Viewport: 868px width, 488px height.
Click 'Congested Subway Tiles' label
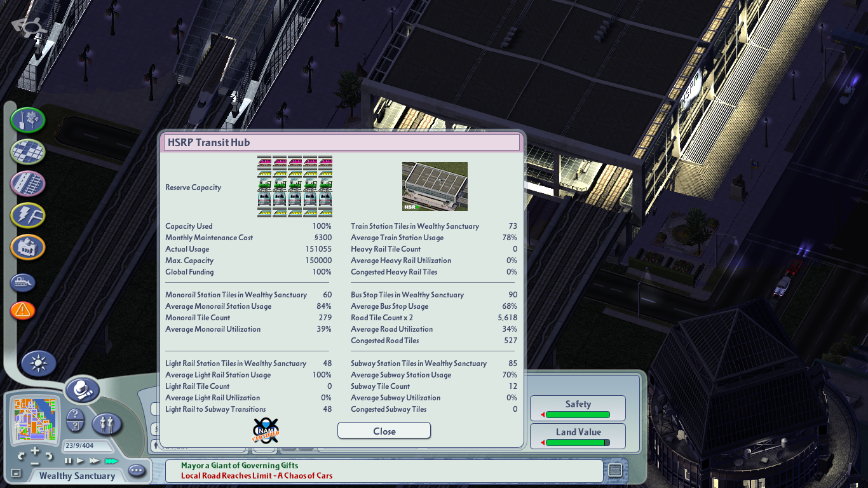389,409
